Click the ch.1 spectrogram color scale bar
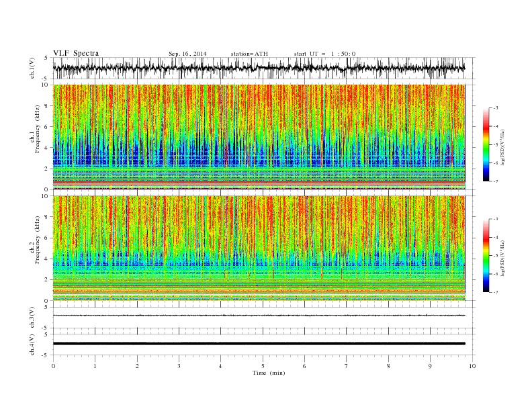This screenshot has width=532, height=411. [486, 144]
